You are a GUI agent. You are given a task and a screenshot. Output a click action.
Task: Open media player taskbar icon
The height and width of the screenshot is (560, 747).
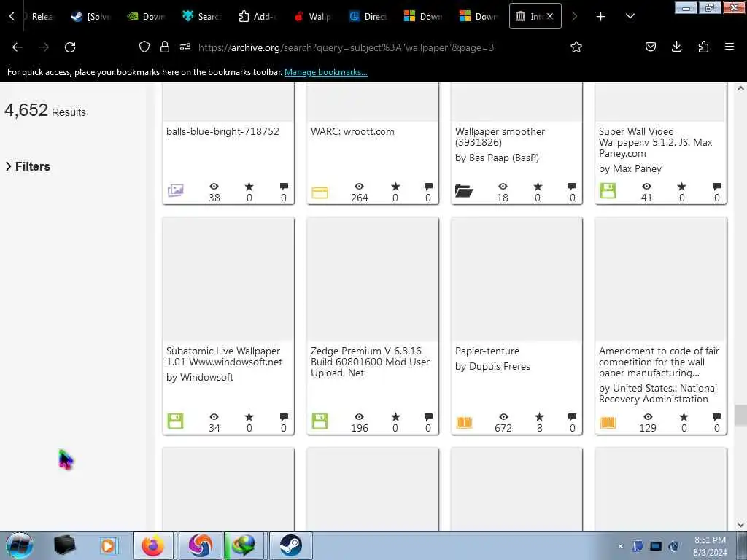tap(108, 545)
